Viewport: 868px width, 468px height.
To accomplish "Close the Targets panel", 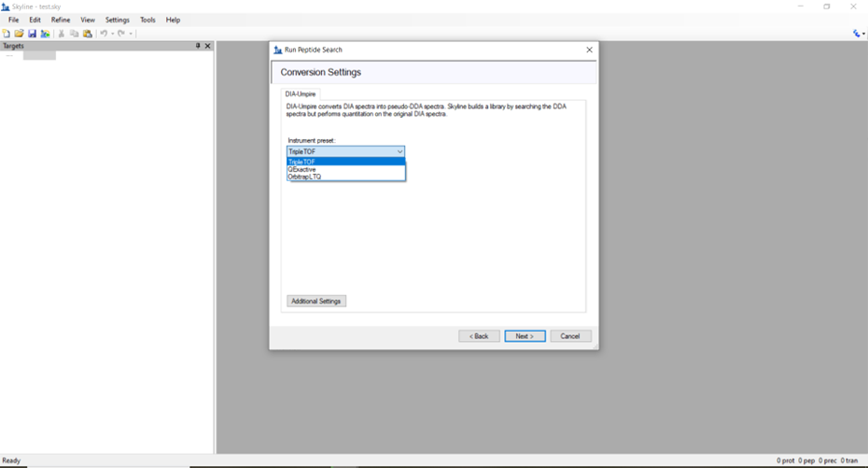I will click(207, 46).
